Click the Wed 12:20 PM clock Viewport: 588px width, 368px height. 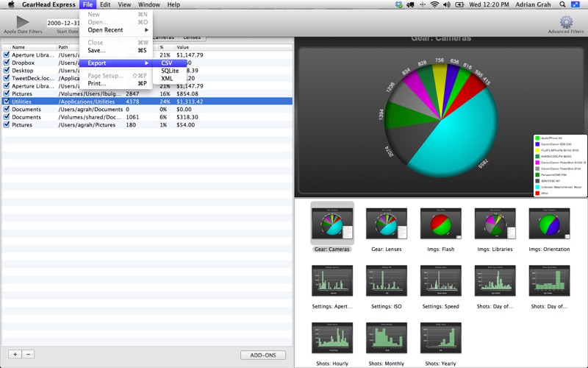coord(489,4)
